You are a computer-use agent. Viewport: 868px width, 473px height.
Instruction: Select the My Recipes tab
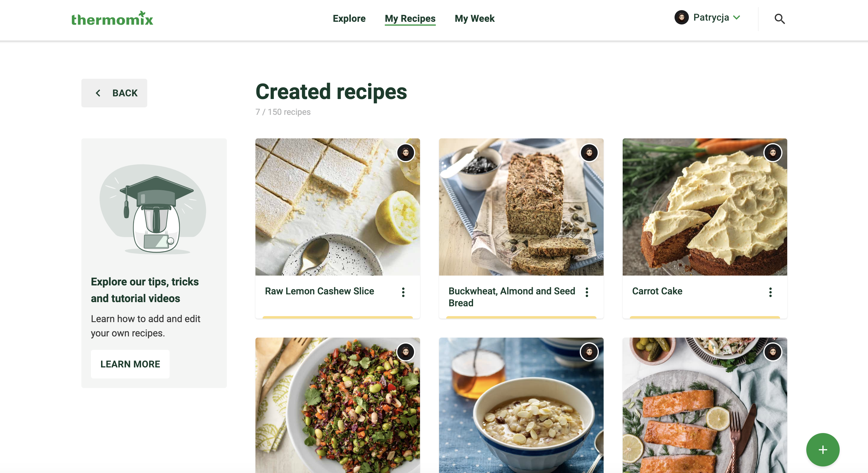pyautogui.click(x=410, y=18)
